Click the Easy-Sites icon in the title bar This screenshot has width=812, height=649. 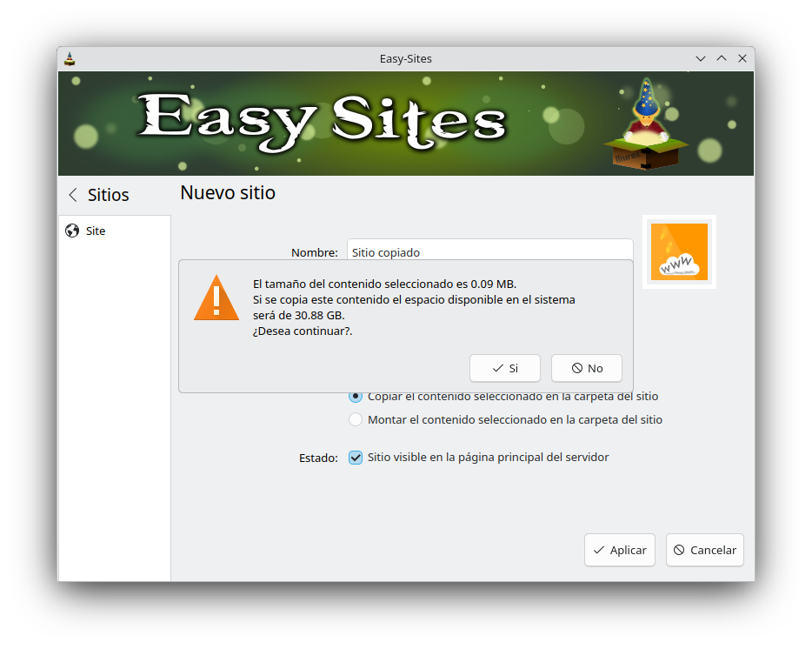[70, 58]
